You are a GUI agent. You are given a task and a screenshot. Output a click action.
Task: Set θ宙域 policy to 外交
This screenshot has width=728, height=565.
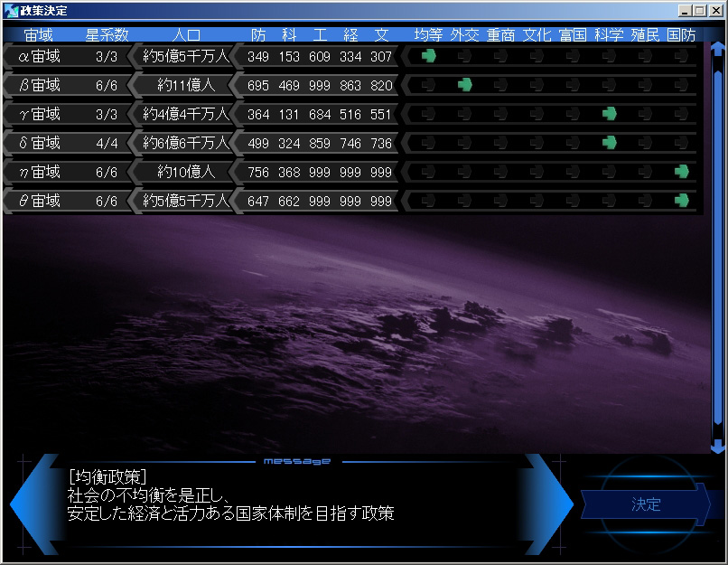[464, 201]
